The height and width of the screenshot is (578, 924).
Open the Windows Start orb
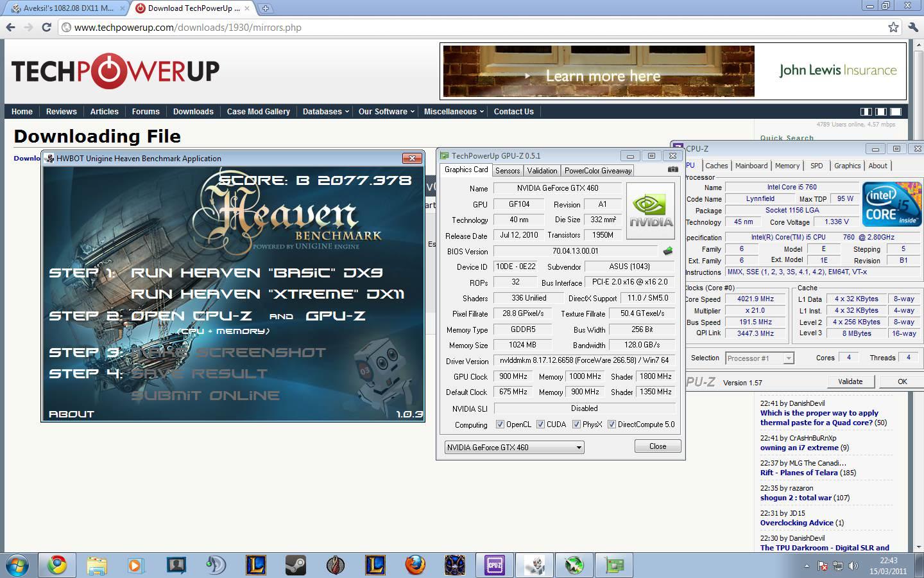pyautogui.click(x=17, y=565)
